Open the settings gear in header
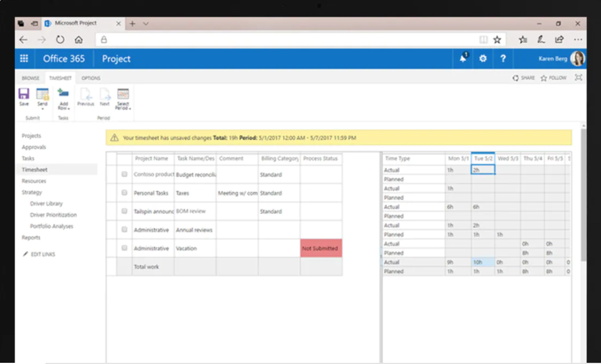 click(483, 58)
